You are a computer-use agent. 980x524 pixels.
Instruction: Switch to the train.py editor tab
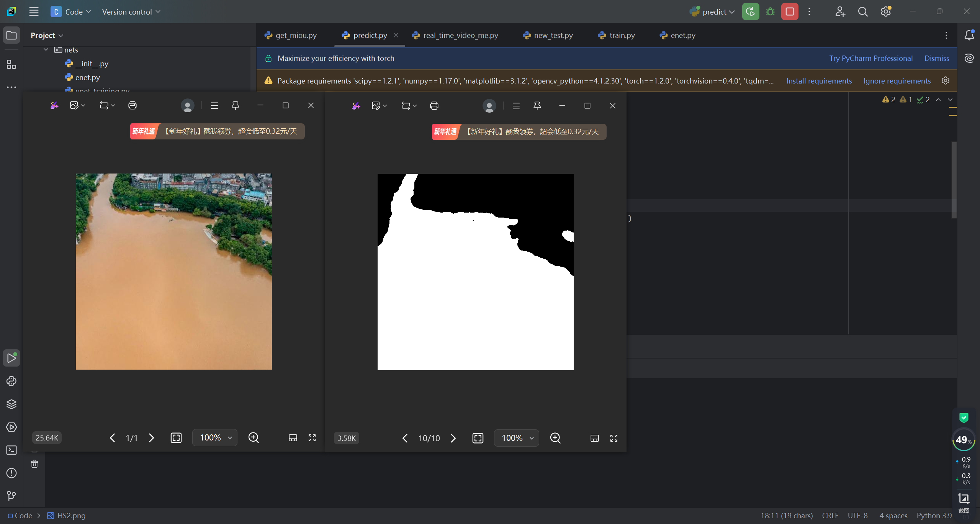point(622,35)
